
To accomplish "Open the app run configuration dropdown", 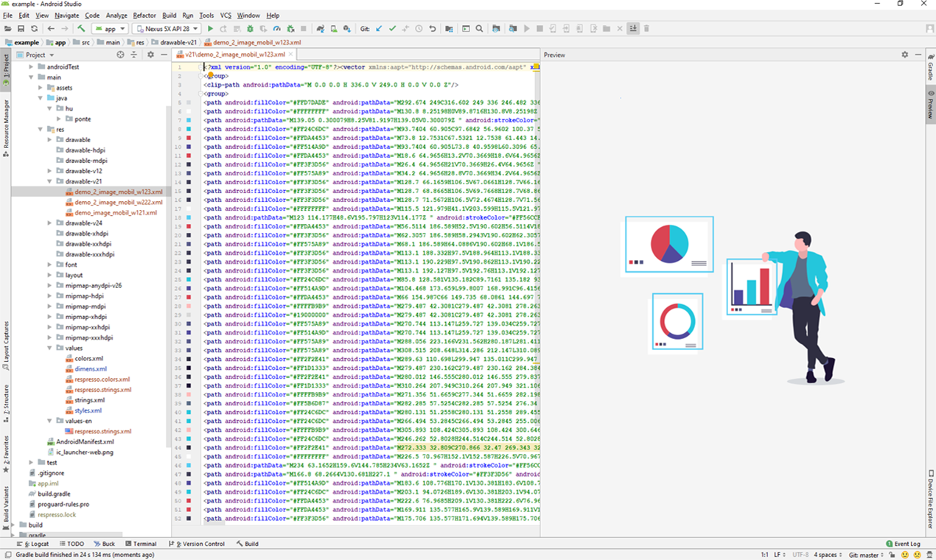I will [x=110, y=29].
